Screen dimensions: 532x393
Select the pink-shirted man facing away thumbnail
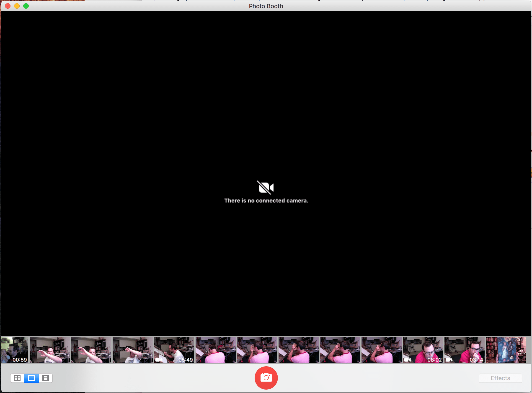click(216, 350)
